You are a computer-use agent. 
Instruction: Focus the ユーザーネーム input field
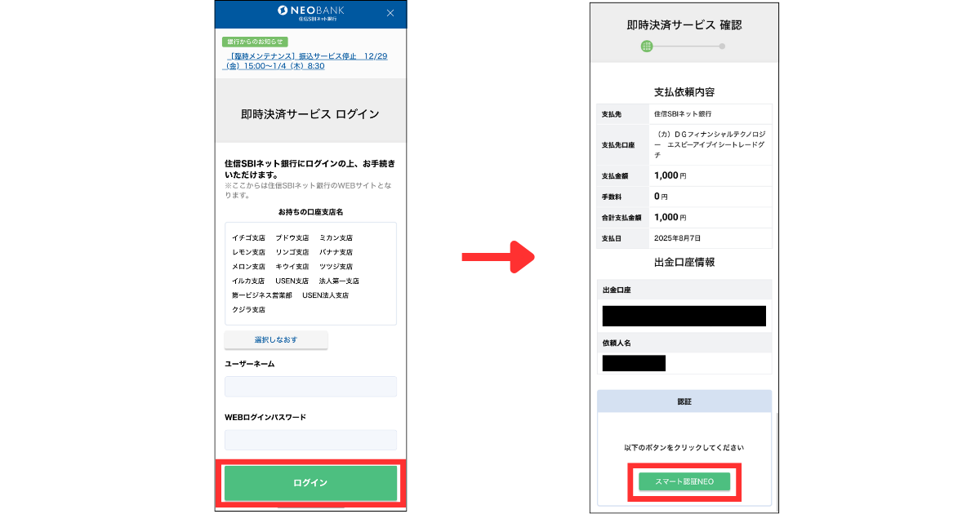pyautogui.click(x=310, y=387)
